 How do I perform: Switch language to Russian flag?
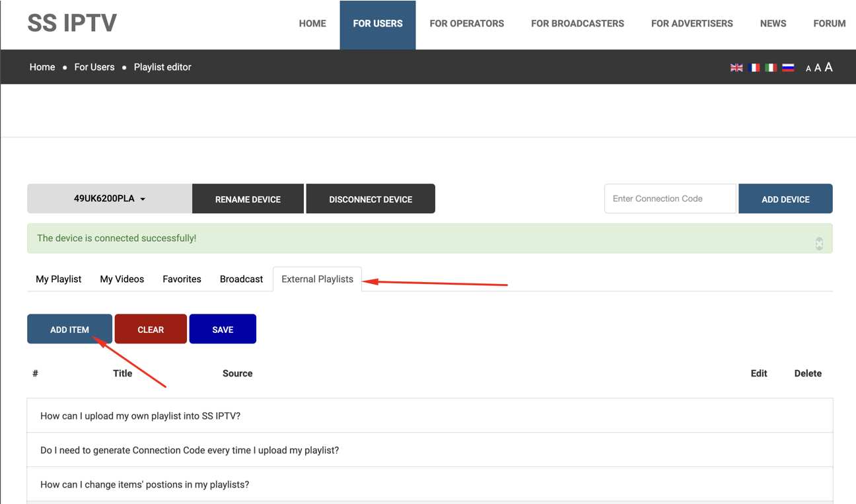point(788,67)
